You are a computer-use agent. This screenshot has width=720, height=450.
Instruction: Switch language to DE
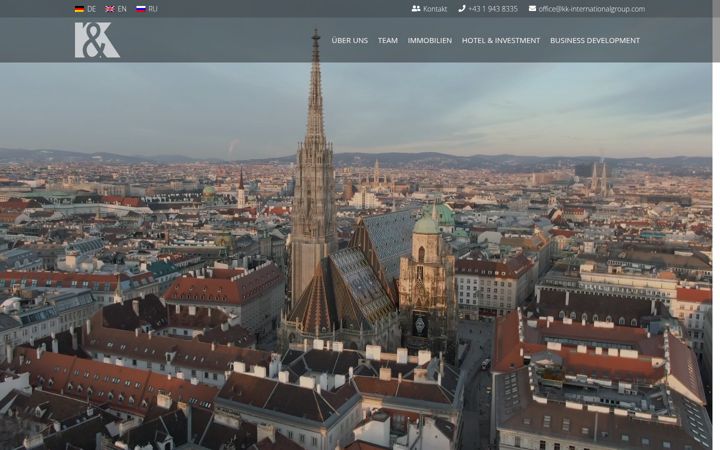click(x=91, y=9)
